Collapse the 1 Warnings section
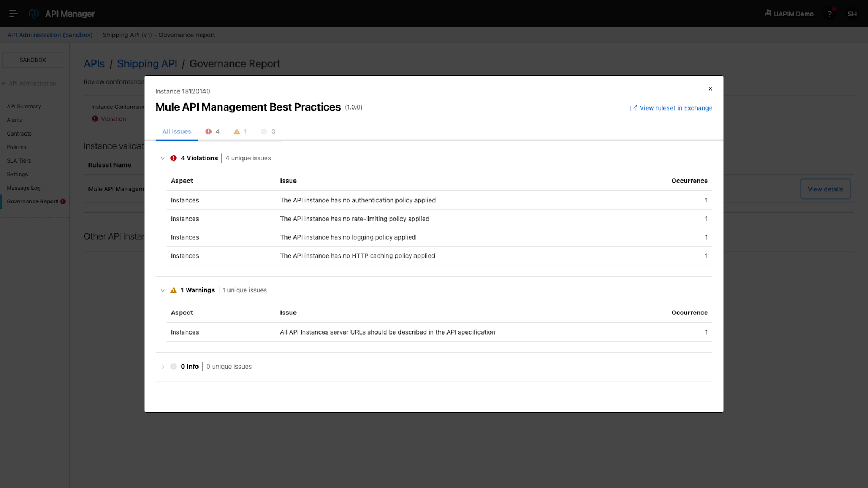 coord(162,291)
